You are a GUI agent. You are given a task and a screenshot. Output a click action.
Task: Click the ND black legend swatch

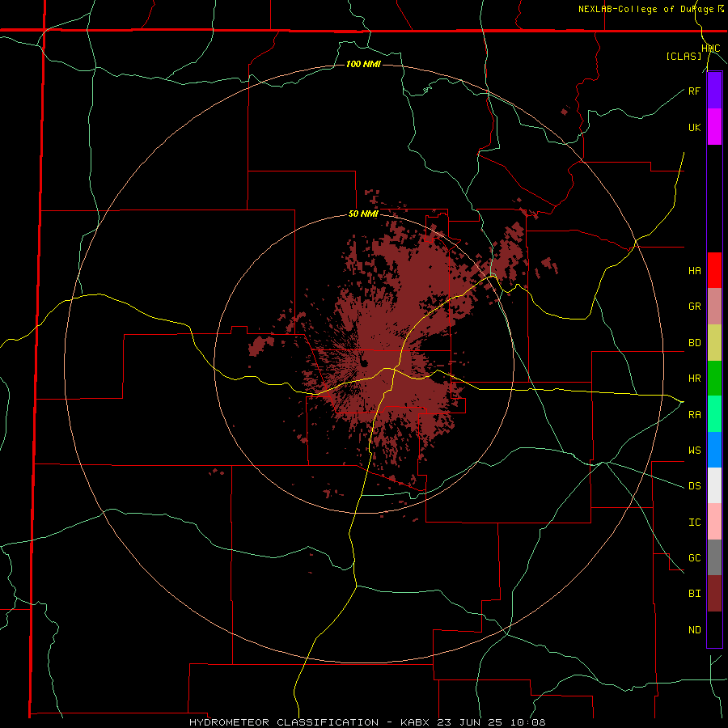[714, 629]
